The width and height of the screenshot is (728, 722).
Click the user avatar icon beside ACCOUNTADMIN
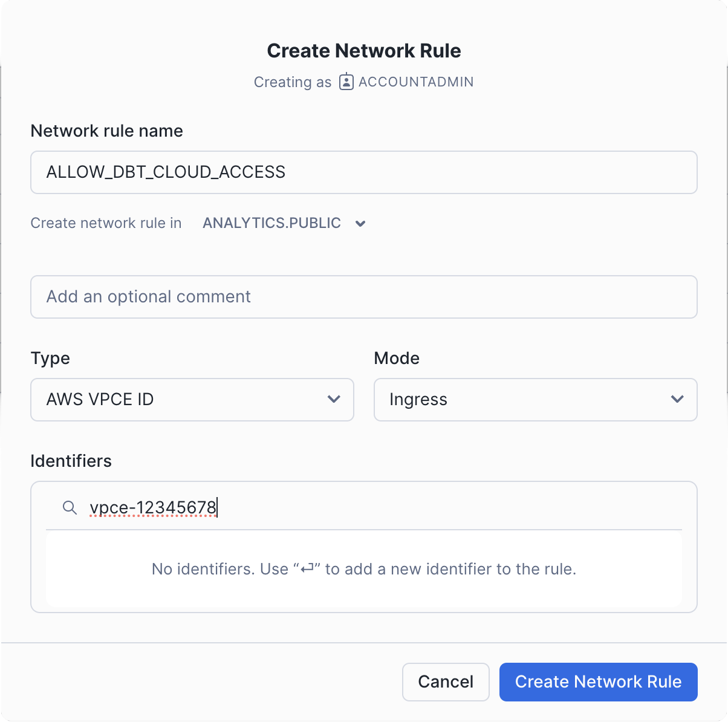coord(345,82)
